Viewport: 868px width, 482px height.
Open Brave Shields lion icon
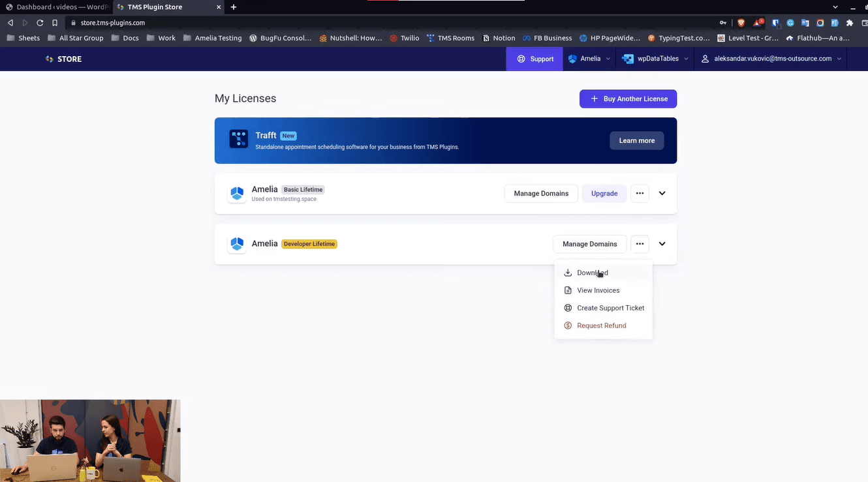tap(741, 23)
